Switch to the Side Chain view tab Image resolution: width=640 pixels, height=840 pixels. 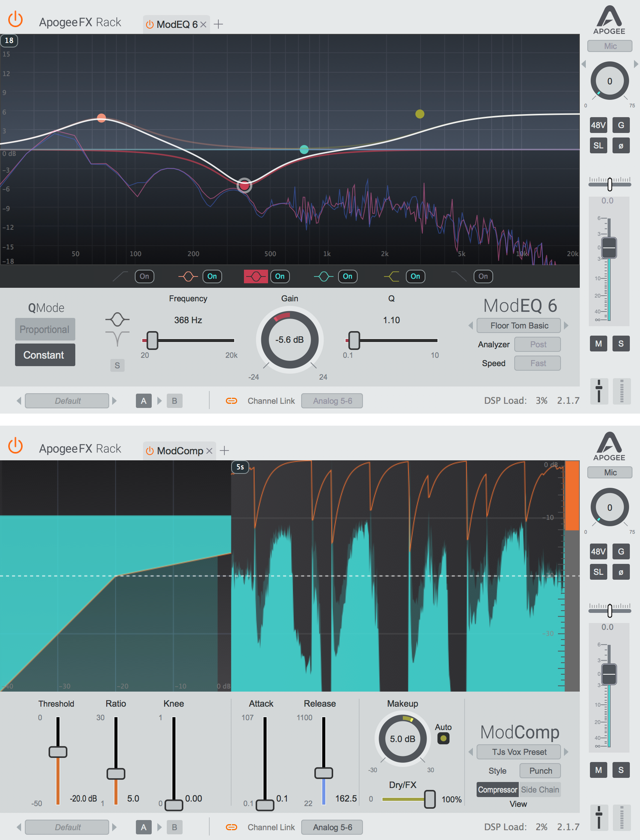click(539, 790)
